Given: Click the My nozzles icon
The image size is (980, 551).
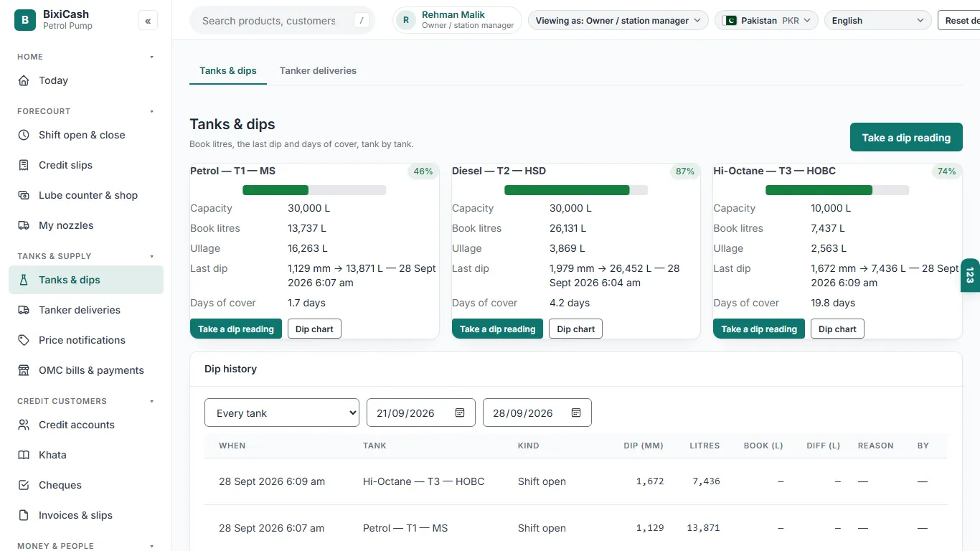Looking at the screenshot, I should (x=24, y=225).
